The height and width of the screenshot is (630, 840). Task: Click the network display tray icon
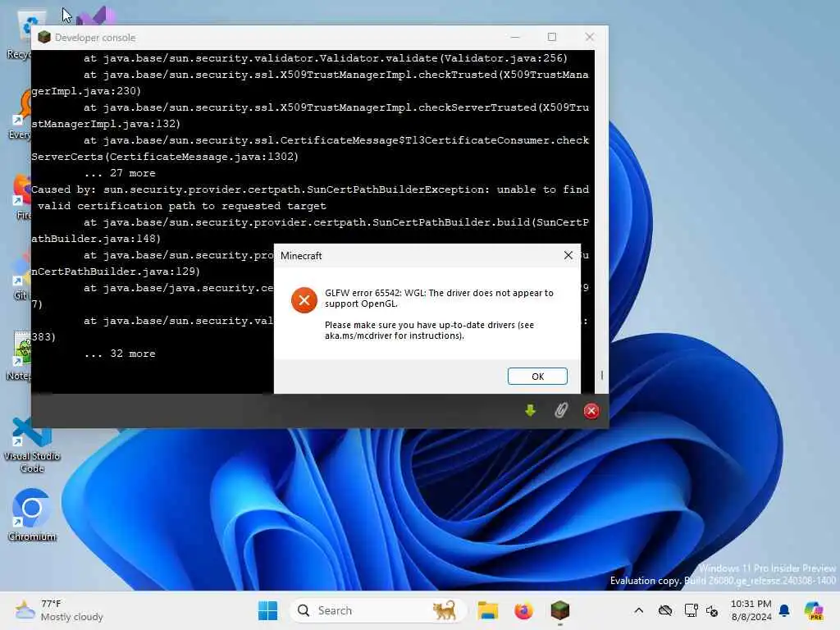(x=691, y=610)
